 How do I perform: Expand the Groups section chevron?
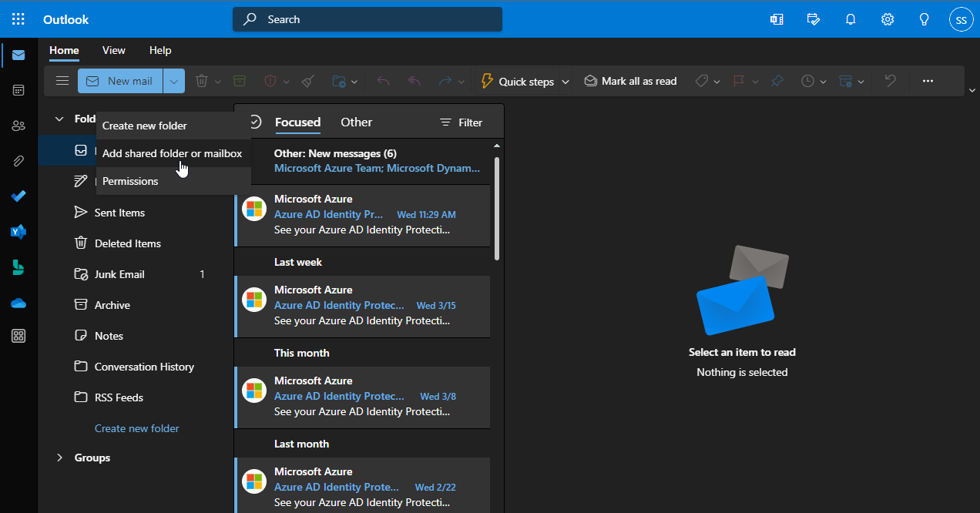click(59, 458)
